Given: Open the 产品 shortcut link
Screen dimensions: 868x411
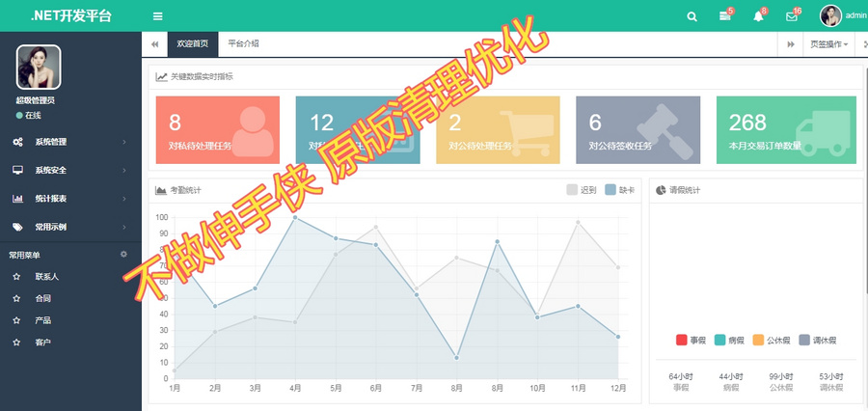Looking at the screenshot, I should point(43,320).
